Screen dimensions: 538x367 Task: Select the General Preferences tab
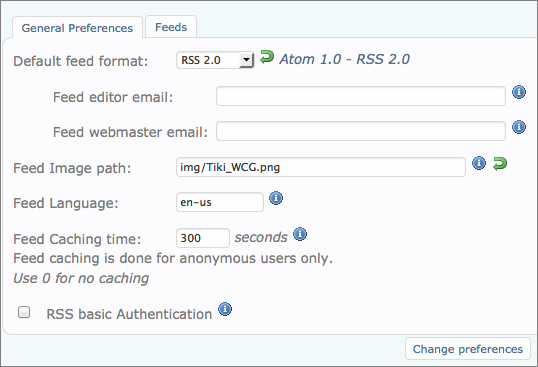point(77,27)
